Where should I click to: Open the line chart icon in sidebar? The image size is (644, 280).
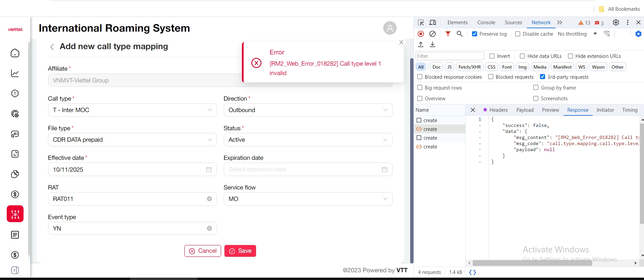click(x=15, y=73)
